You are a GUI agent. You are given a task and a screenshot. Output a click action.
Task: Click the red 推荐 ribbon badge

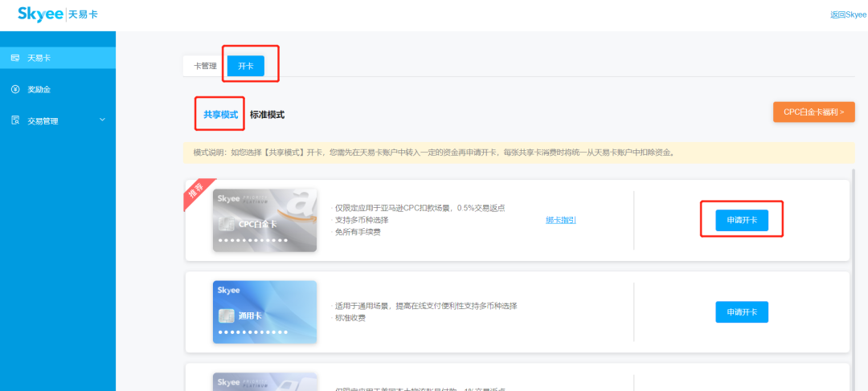195,193
